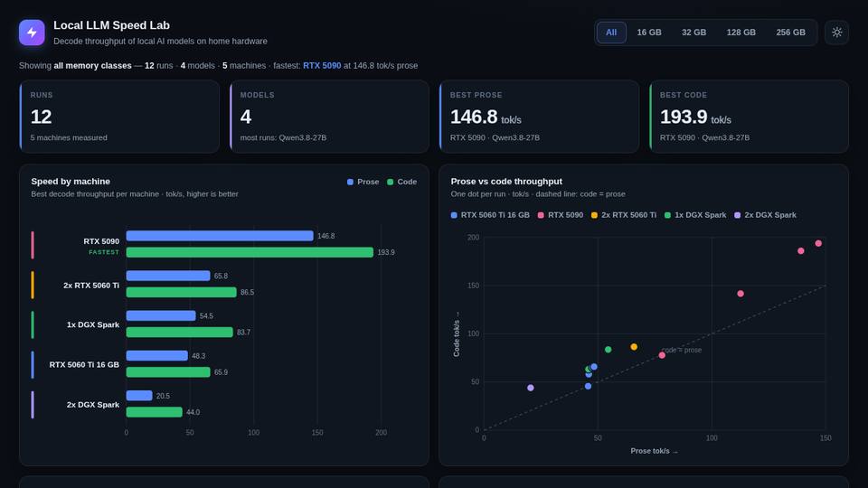Image resolution: width=868 pixels, height=488 pixels.
Task: Select the RTX 5090 machine label
Action: pyautogui.click(x=101, y=241)
